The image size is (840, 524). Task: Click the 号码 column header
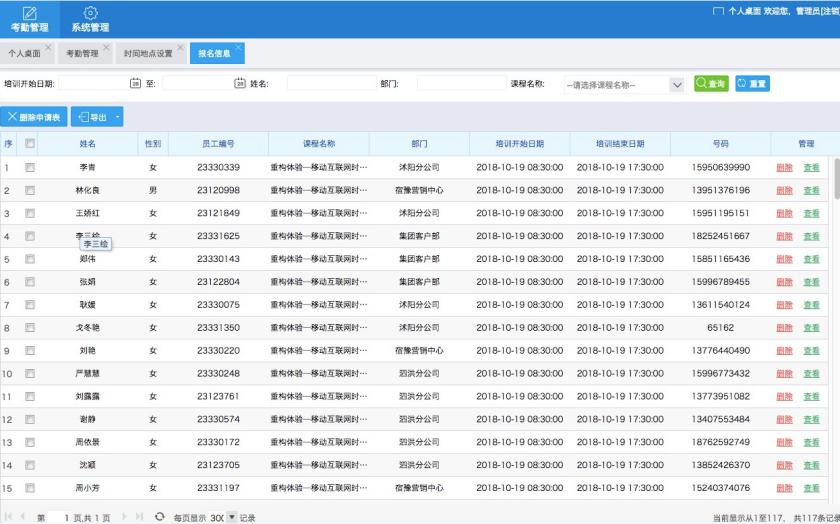coord(721,144)
